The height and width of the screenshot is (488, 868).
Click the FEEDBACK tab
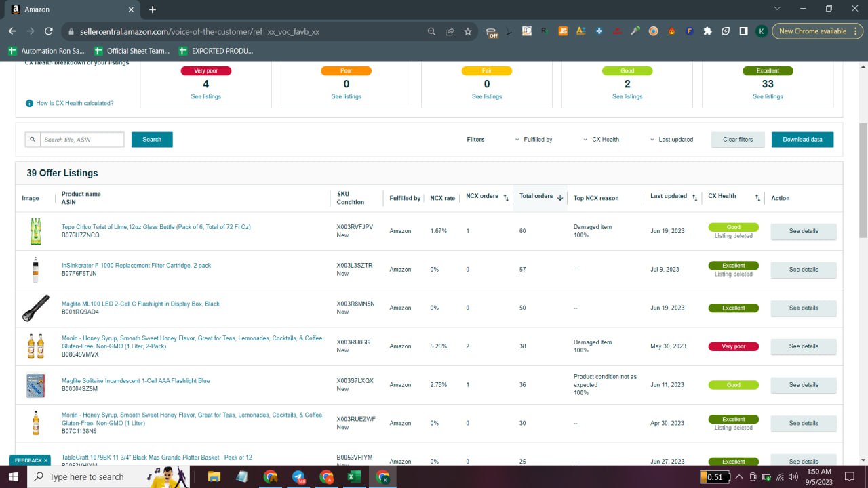click(29, 460)
